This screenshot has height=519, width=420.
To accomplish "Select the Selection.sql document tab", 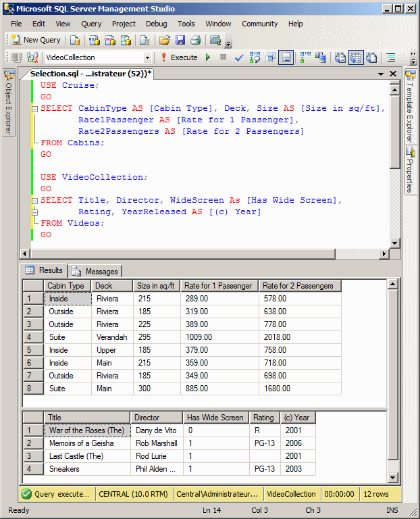I will pos(90,74).
